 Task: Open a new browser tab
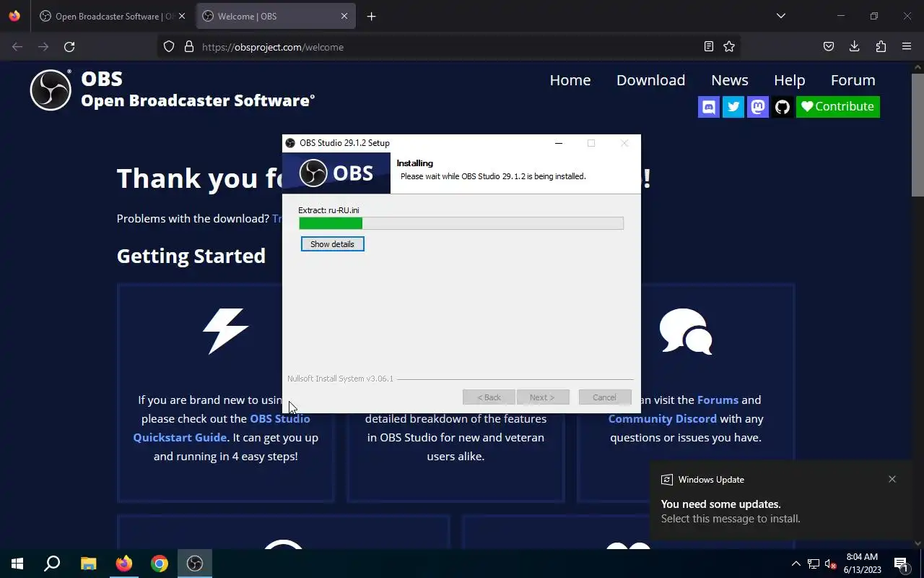click(371, 16)
